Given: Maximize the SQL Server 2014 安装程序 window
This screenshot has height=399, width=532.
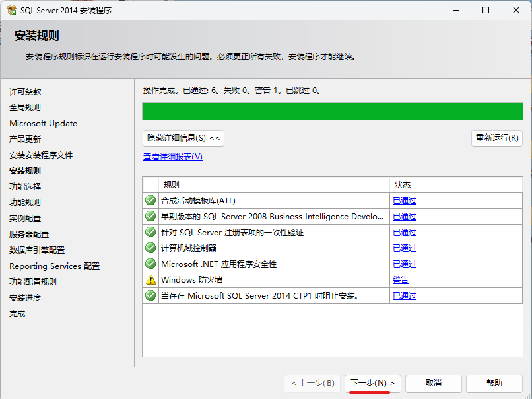Looking at the screenshot, I should coord(486,10).
